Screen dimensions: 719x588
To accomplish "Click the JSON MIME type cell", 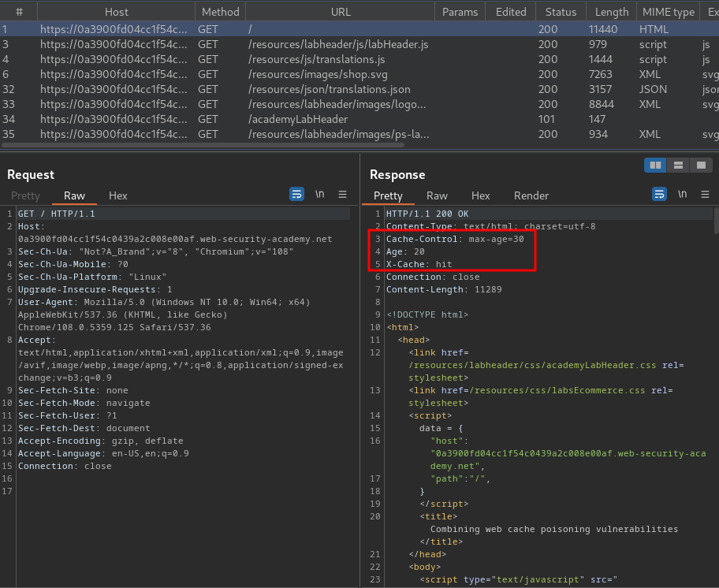I will click(653, 89).
